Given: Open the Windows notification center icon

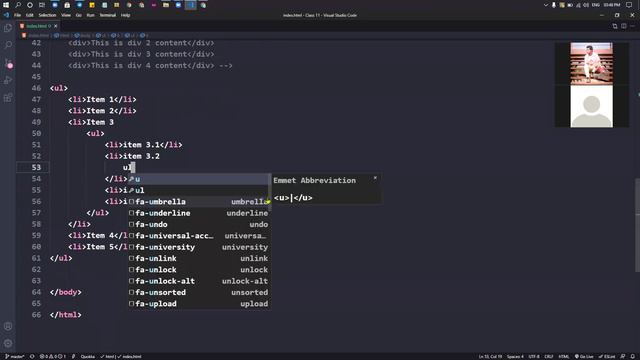Looking at the screenshot, I should pyautogui.click(x=629, y=5).
